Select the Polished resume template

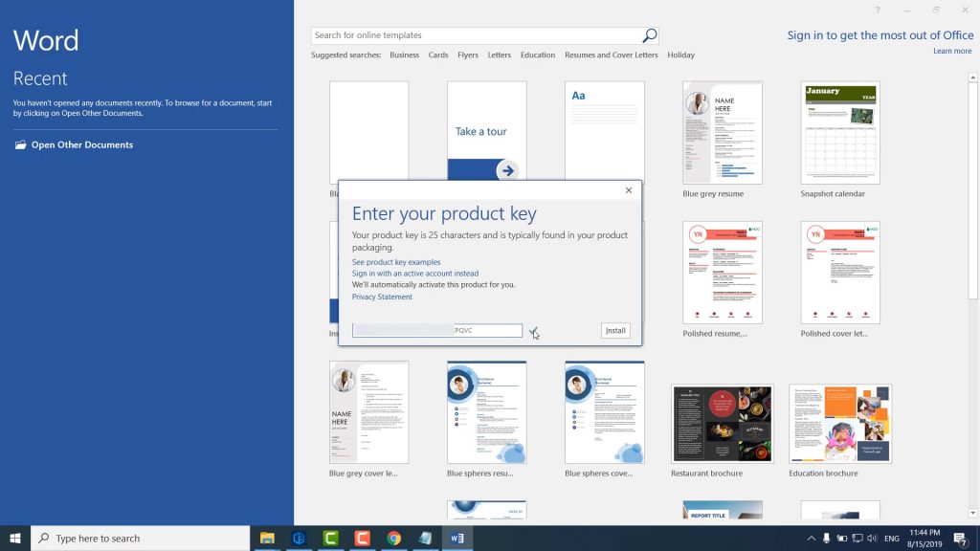click(722, 273)
